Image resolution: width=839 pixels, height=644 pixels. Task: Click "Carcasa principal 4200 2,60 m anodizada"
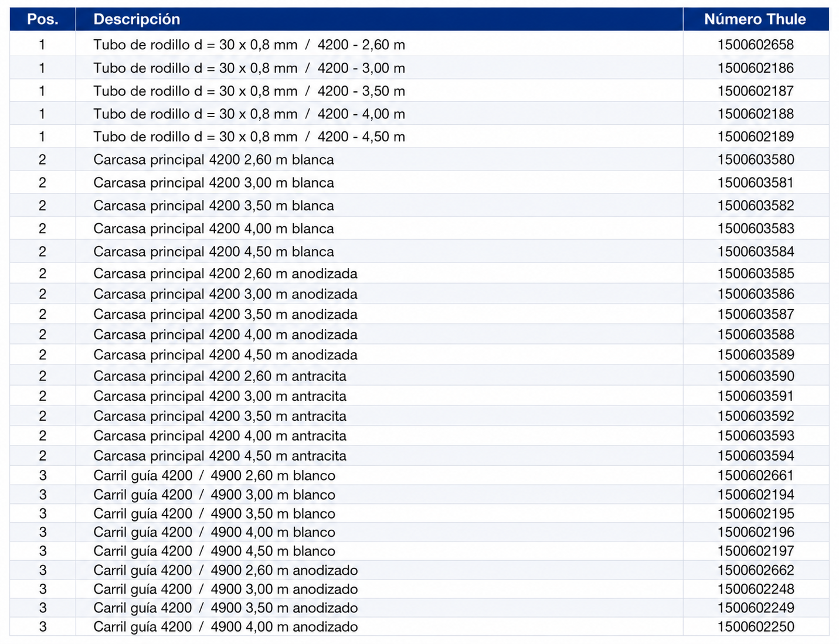pyautogui.click(x=226, y=274)
